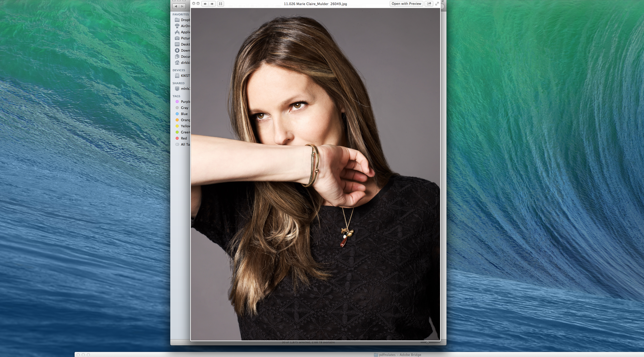644x357 pixels.
Task: Show the previous item in Quick Look
Action: [x=205, y=4]
